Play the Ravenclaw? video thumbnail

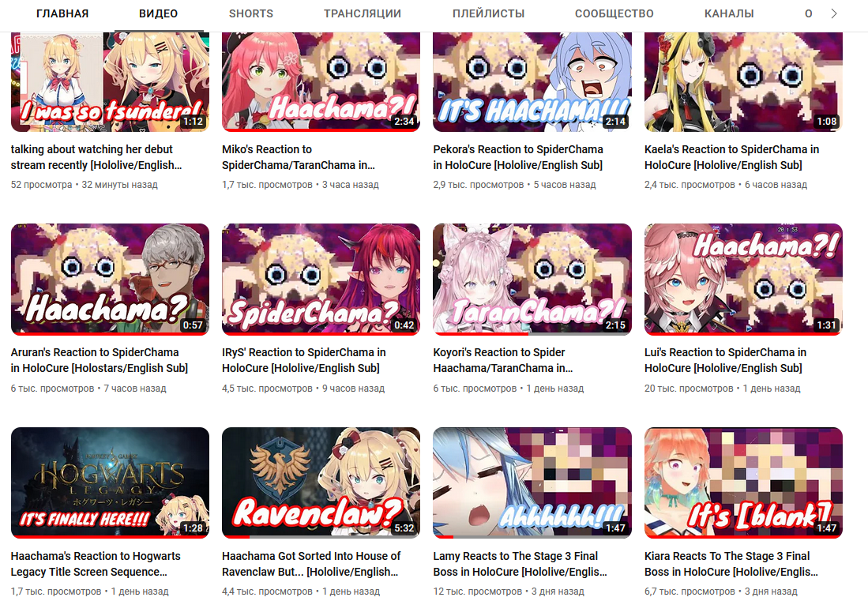tap(321, 483)
